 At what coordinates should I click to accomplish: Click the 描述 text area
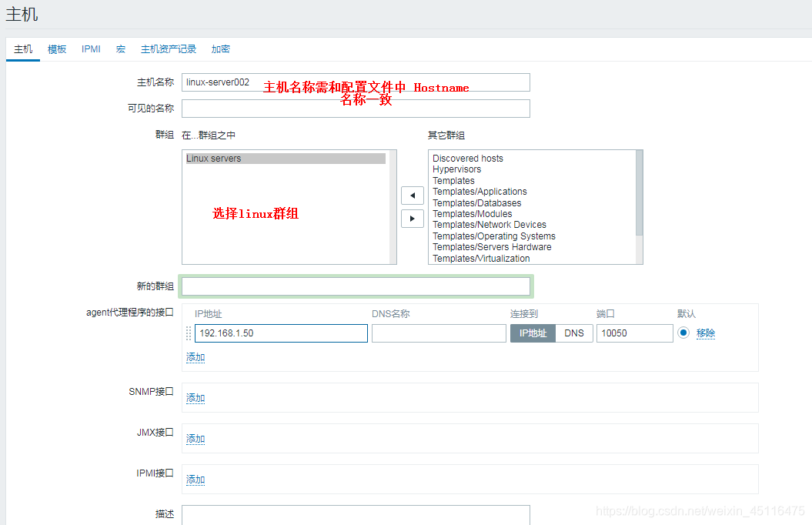(x=356, y=515)
